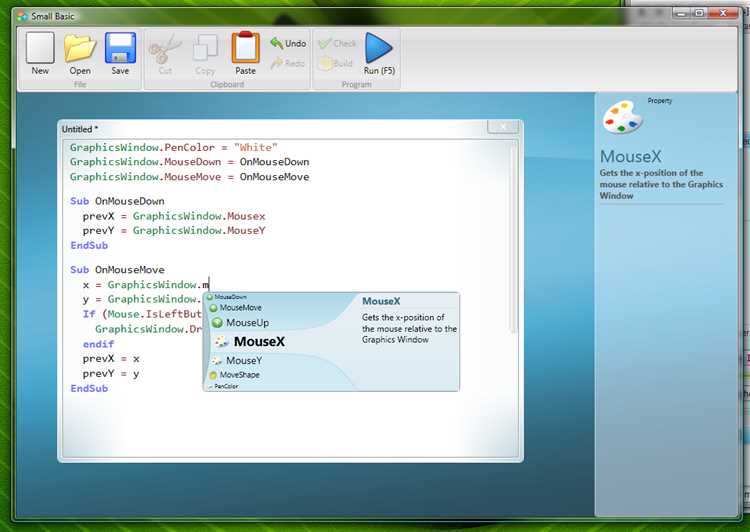Image resolution: width=750 pixels, height=532 pixels.
Task: Click the Build program button
Action: pos(335,63)
